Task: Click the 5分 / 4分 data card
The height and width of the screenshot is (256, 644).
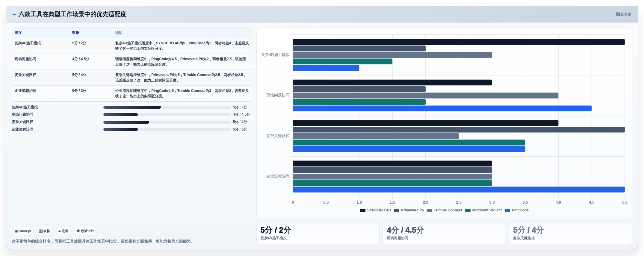Action: (571, 233)
